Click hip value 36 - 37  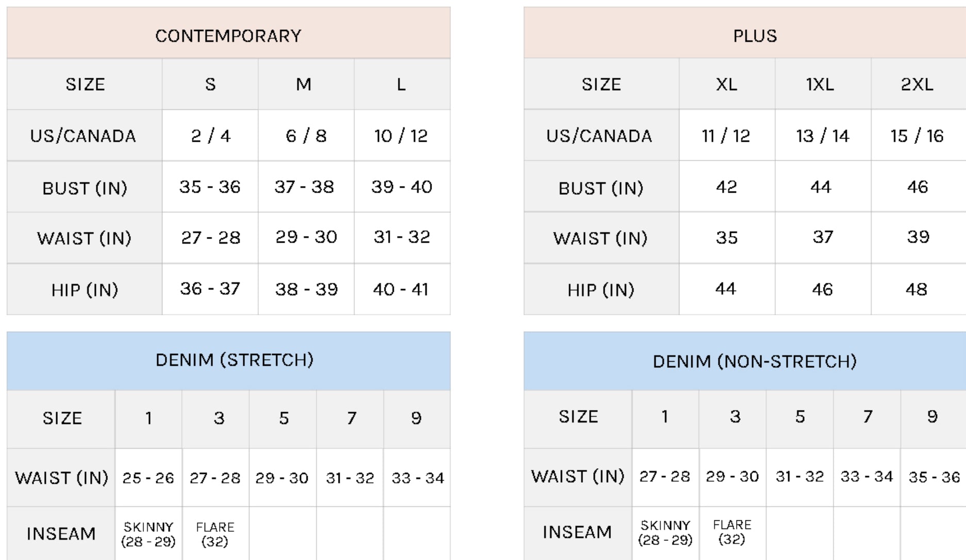[210, 289]
